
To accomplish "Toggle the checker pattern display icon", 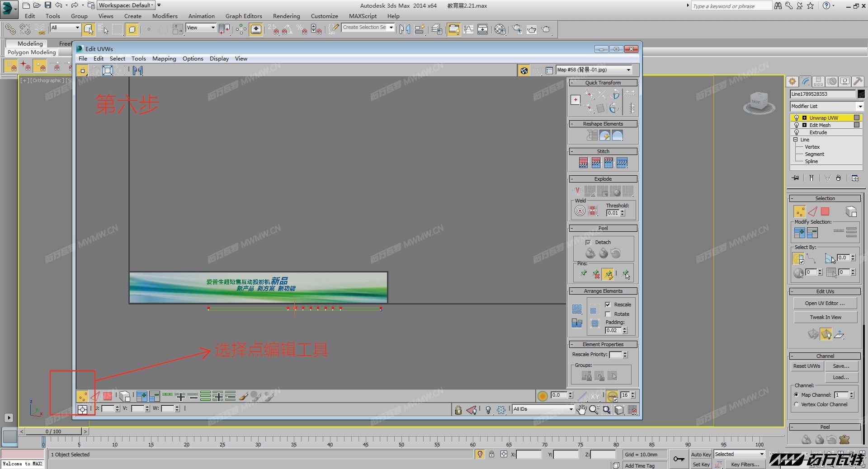I will (x=524, y=70).
